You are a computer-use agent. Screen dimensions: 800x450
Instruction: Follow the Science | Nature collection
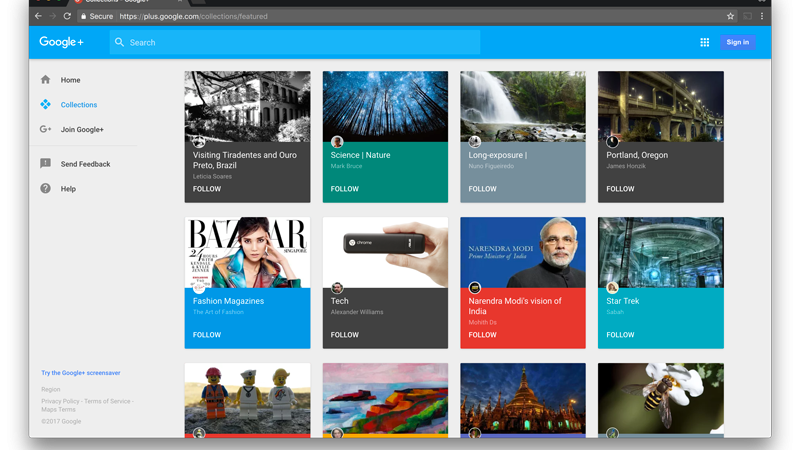click(344, 189)
